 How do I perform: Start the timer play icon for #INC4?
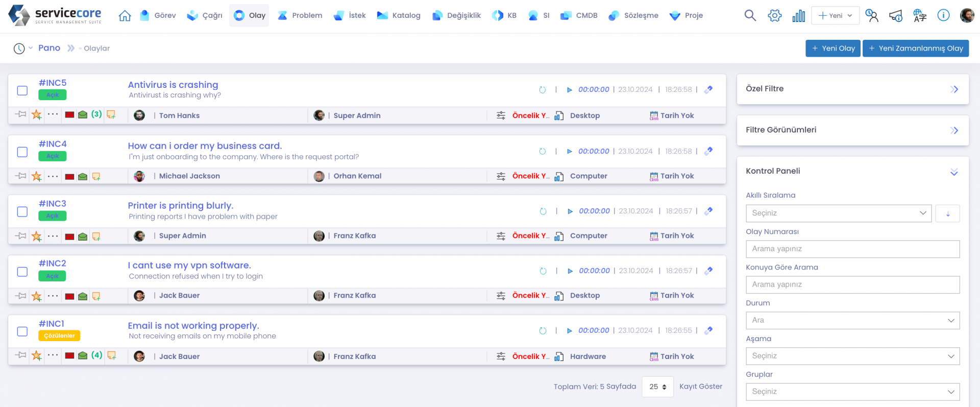coord(570,152)
